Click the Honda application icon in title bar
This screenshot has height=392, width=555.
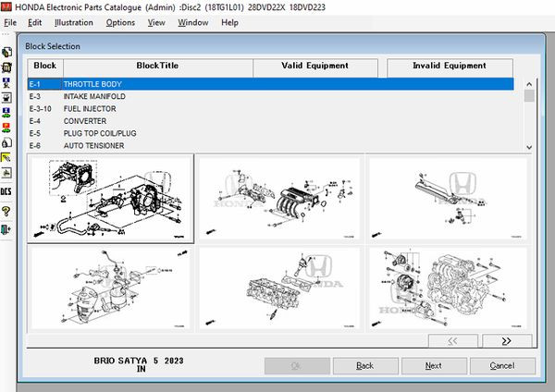tap(7, 7)
